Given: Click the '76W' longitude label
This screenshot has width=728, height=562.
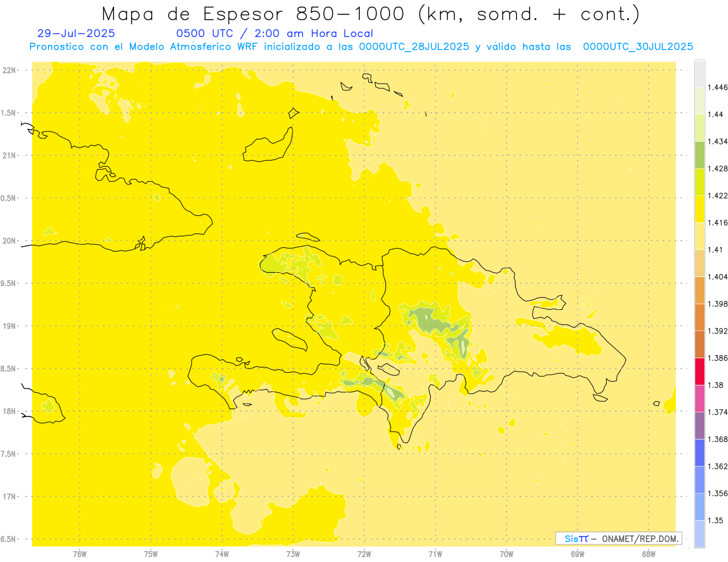Looking at the screenshot, I should (x=79, y=554).
